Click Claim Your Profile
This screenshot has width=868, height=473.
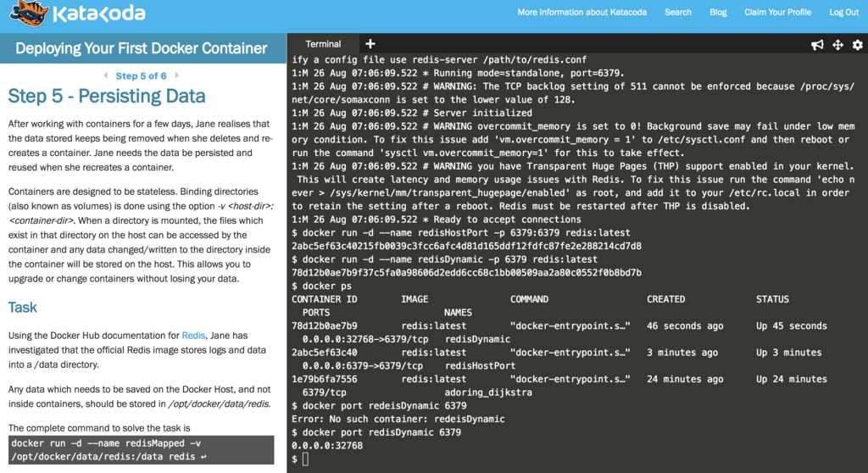point(777,12)
